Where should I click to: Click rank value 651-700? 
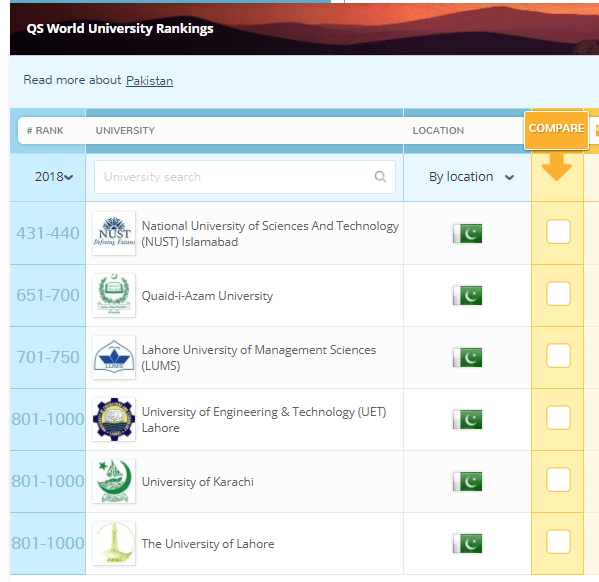click(x=48, y=295)
